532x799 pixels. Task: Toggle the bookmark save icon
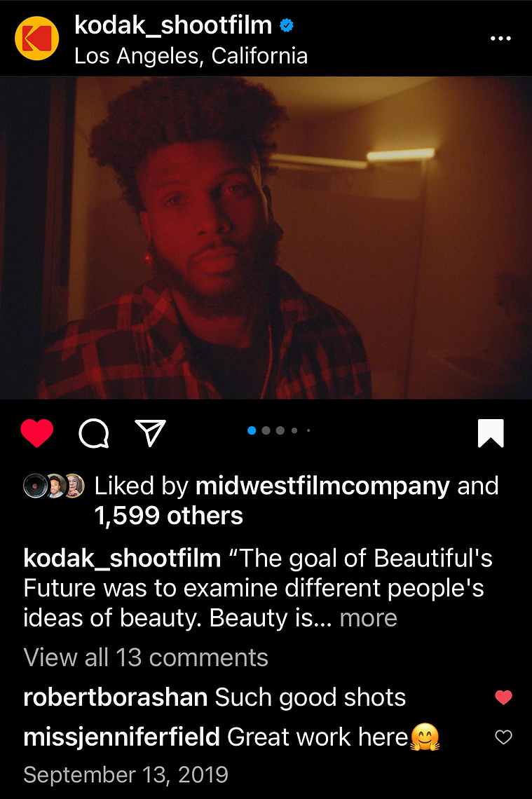(x=491, y=433)
